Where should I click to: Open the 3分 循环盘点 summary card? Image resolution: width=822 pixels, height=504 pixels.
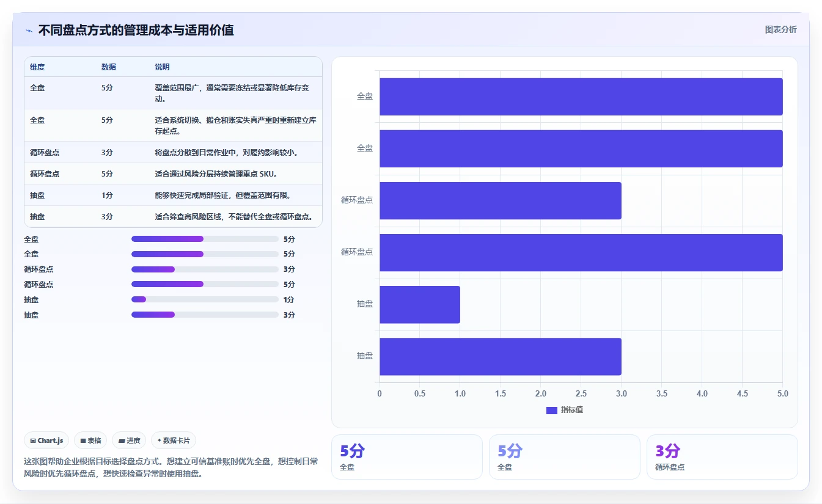(x=722, y=457)
